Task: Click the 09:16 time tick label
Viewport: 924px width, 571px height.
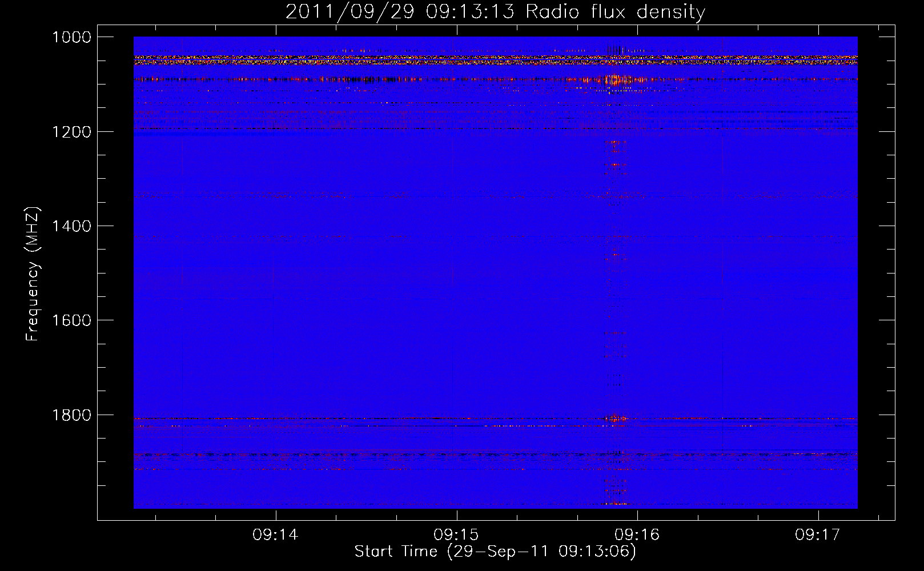Action: point(637,534)
